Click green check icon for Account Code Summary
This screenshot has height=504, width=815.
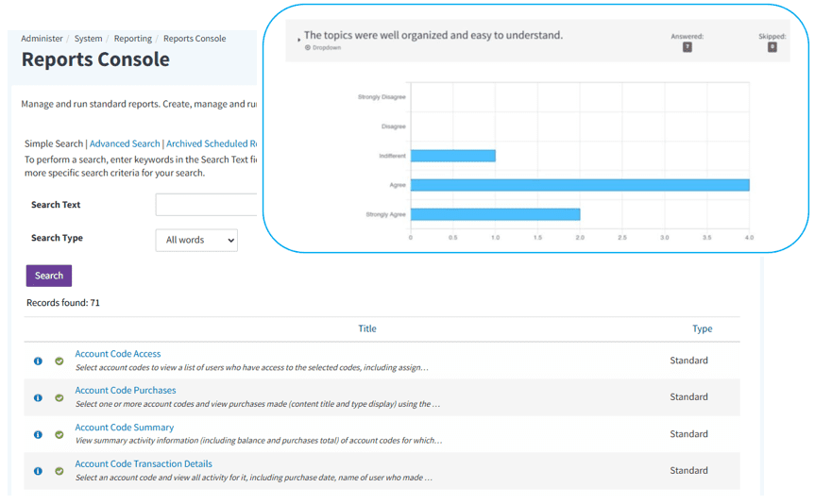[59, 434]
